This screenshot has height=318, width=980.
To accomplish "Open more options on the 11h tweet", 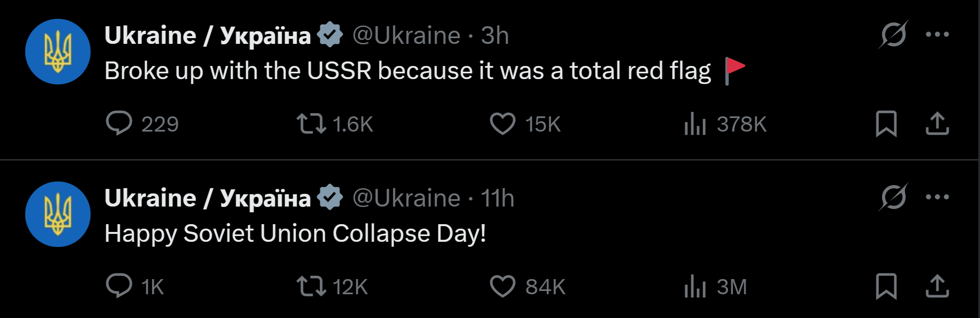I will click(x=937, y=197).
